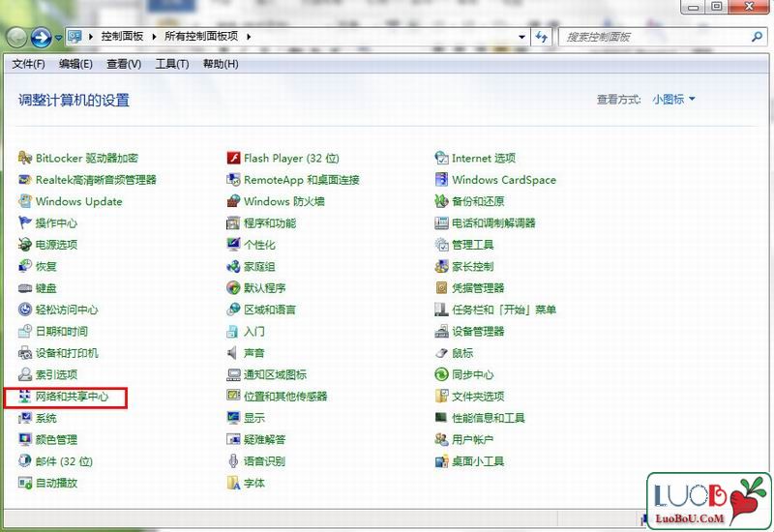Open the 位置和其他传感器 link
Screen dimensions: 774x532
click(285, 397)
